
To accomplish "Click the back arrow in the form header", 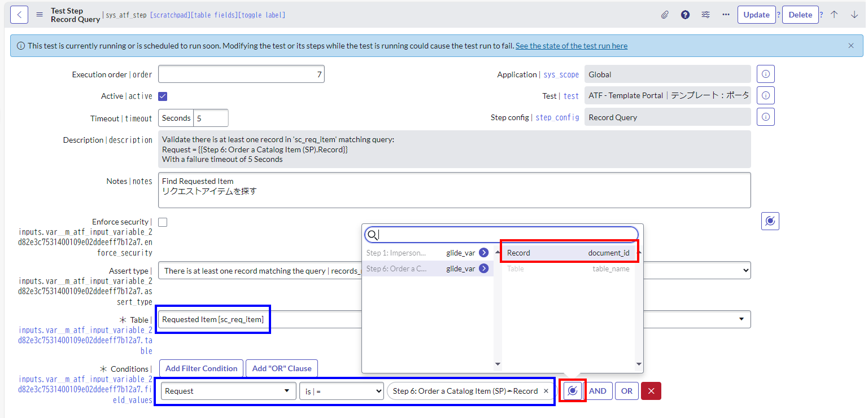I will [19, 14].
